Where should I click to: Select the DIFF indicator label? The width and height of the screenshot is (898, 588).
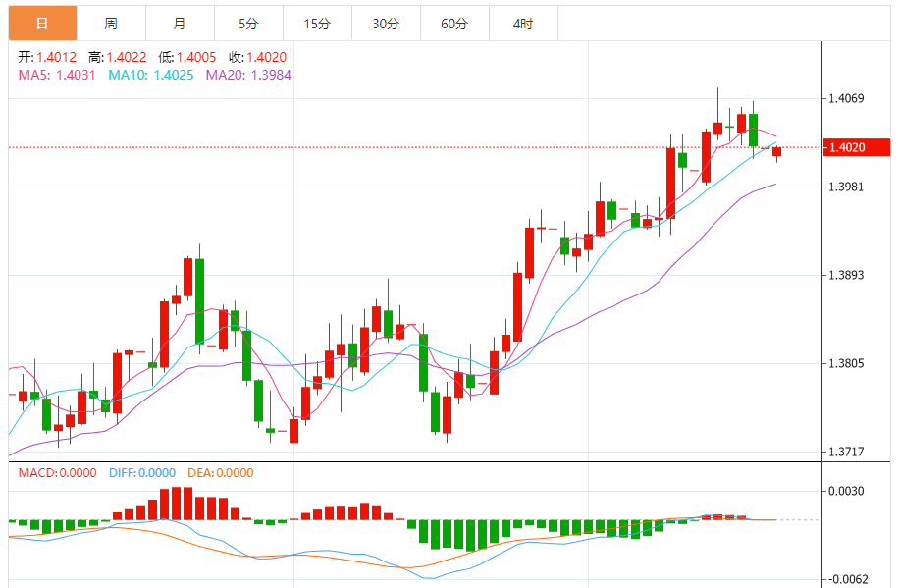(x=140, y=472)
